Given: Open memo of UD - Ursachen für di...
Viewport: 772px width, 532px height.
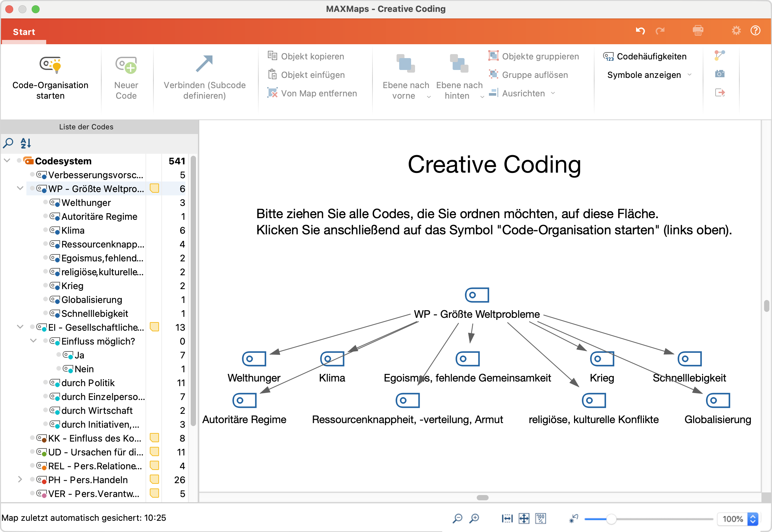Looking at the screenshot, I should [154, 452].
